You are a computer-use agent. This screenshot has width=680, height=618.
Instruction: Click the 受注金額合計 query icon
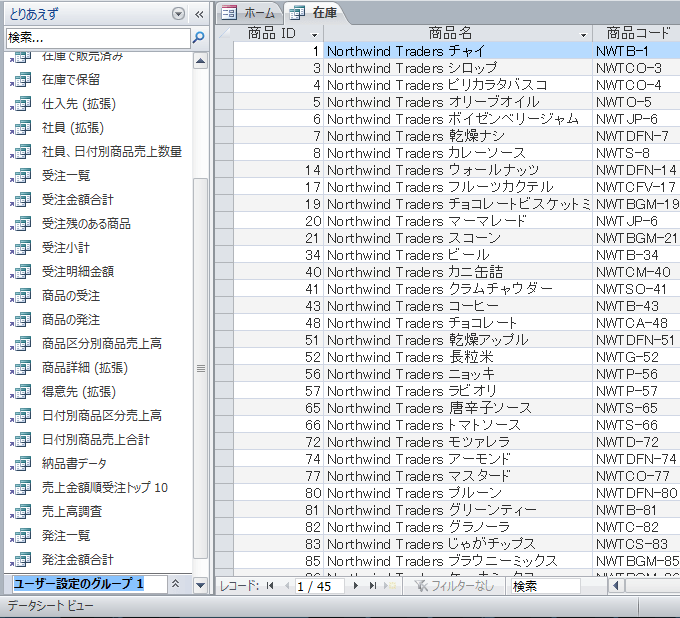[21, 200]
